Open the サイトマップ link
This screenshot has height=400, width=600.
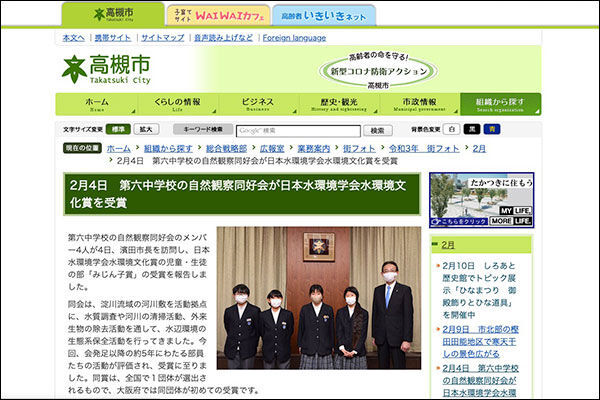(x=163, y=38)
